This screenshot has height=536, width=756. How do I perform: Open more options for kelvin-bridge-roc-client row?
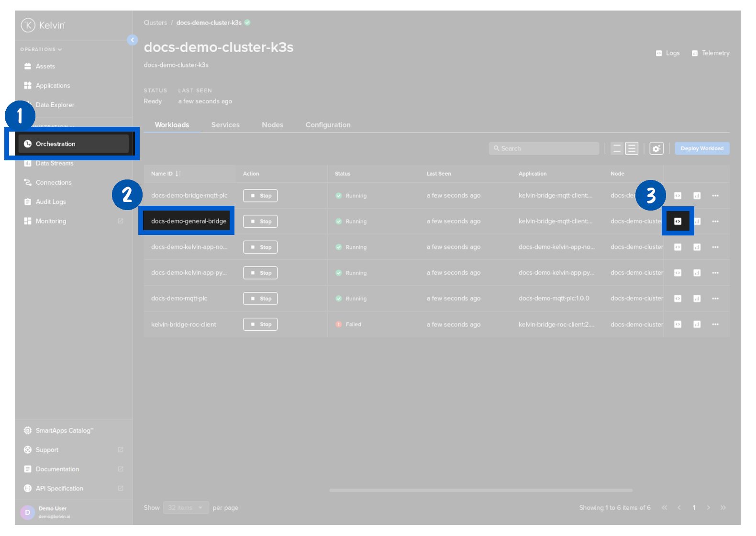click(715, 324)
